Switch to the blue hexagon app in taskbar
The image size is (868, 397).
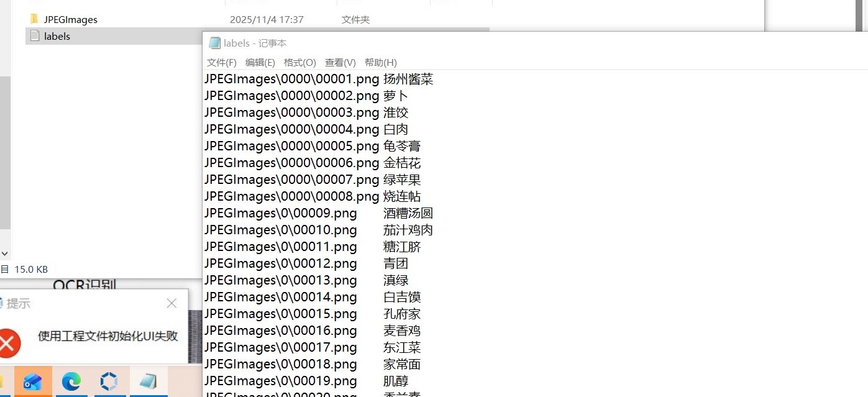109,381
